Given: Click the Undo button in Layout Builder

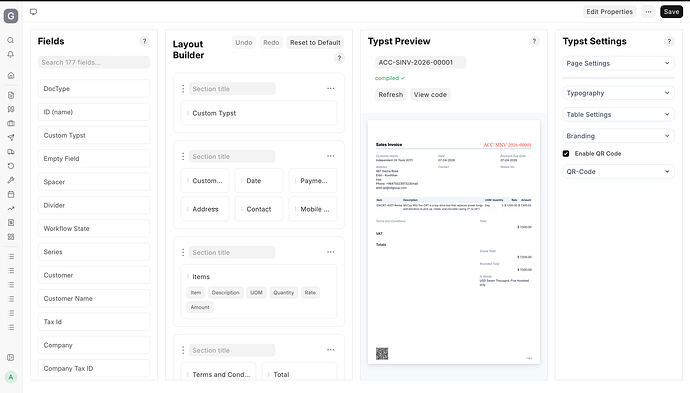Looking at the screenshot, I should (244, 43).
